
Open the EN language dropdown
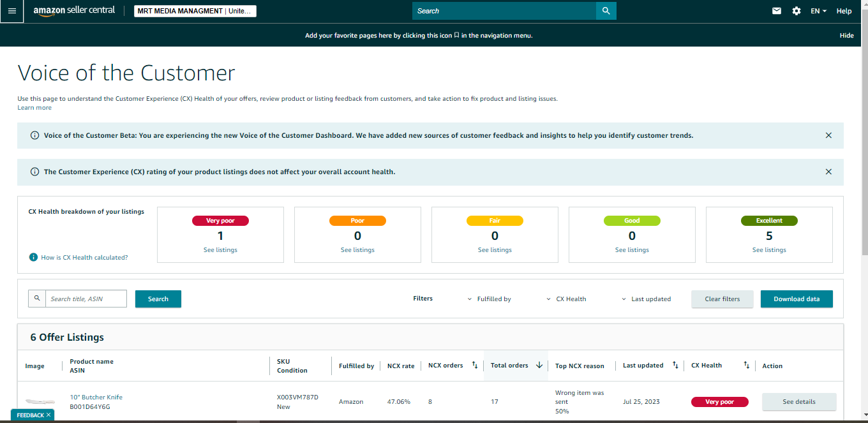pyautogui.click(x=819, y=11)
